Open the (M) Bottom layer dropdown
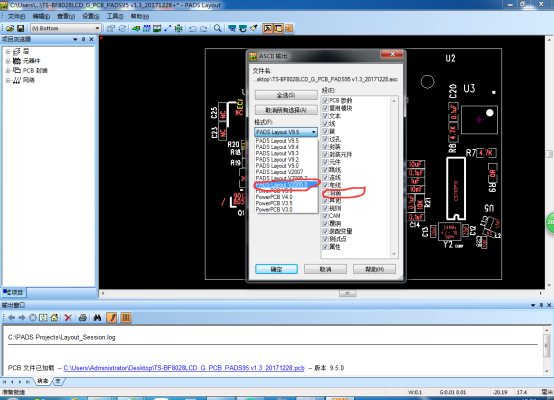Screen dimensions: 554x400 66,28
